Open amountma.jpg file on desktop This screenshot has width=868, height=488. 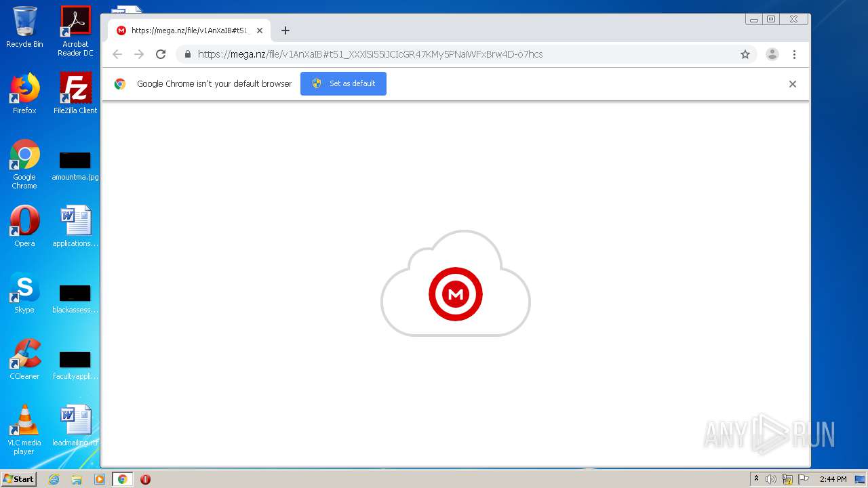point(75,166)
